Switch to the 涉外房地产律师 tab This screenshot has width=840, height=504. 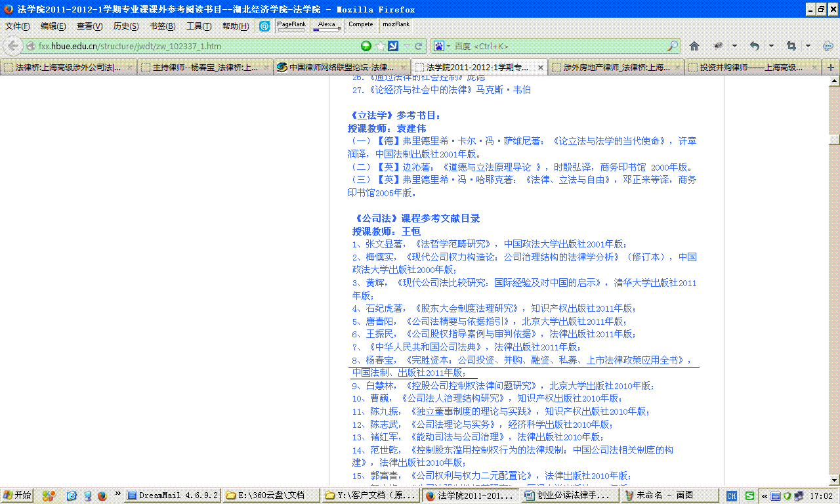pos(614,67)
